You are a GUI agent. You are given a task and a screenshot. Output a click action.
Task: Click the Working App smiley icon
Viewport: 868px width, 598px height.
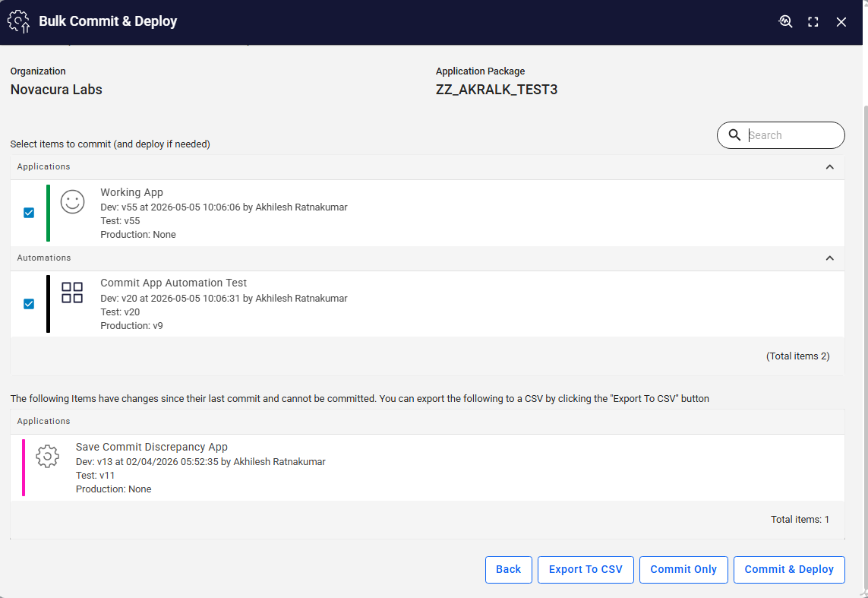pyautogui.click(x=72, y=201)
